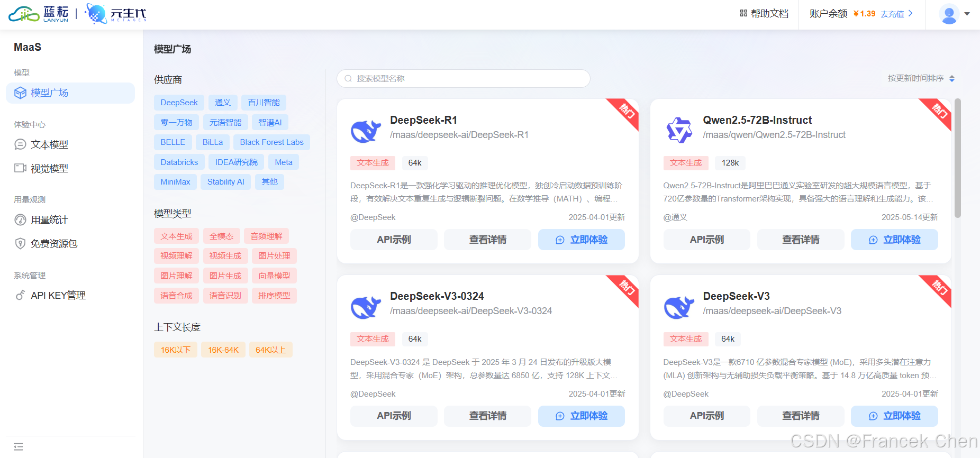Click the API KEY key icon
This screenshot has width=980, height=458.
coord(20,295)
